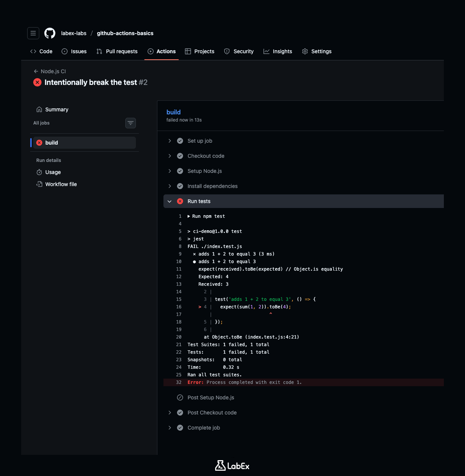
Task: Click 'at Object.toBe (index.test.js:4:21)' line
Action: pos(251,337)
